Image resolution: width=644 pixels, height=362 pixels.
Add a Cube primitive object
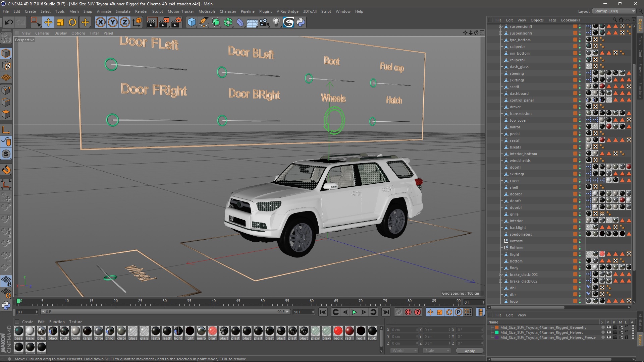pos(192,22)
